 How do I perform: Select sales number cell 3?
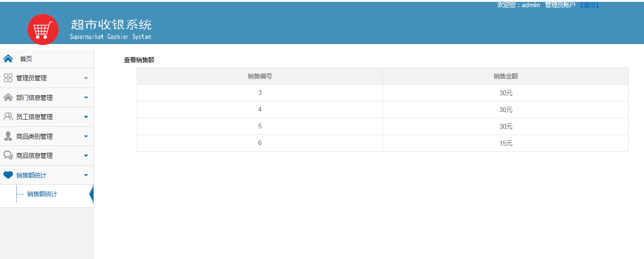click(x=260, y=93)
